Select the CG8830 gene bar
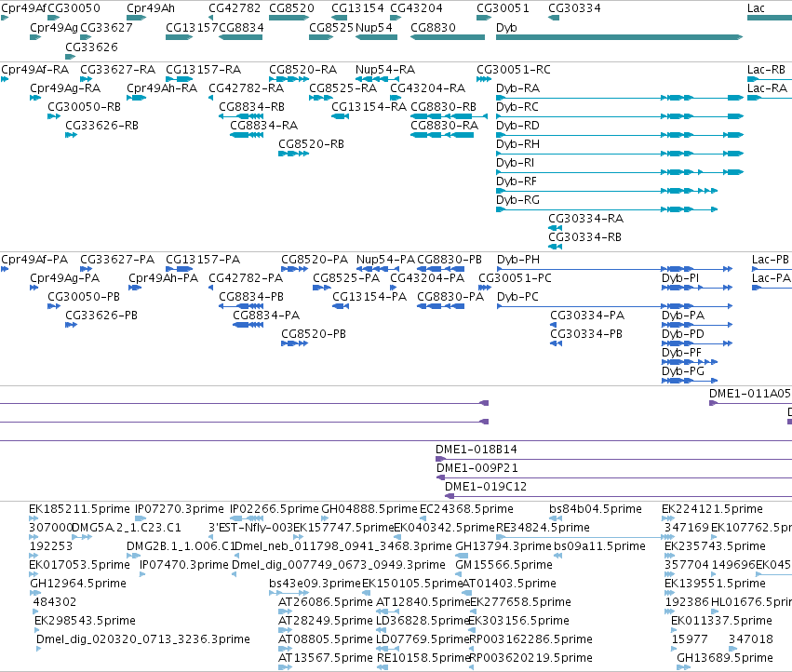792x672 pixels. pos(448,37)
